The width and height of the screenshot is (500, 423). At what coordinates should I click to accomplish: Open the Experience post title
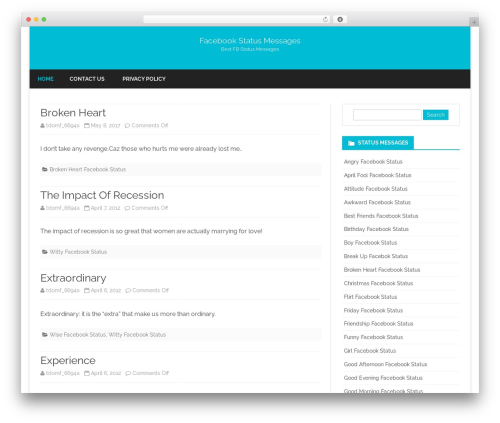pos(68,360)
